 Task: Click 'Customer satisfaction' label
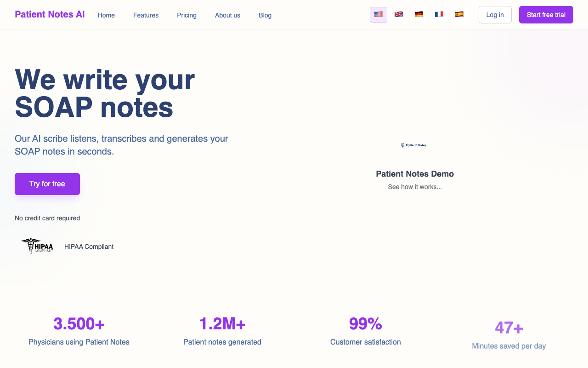(366, 342)
